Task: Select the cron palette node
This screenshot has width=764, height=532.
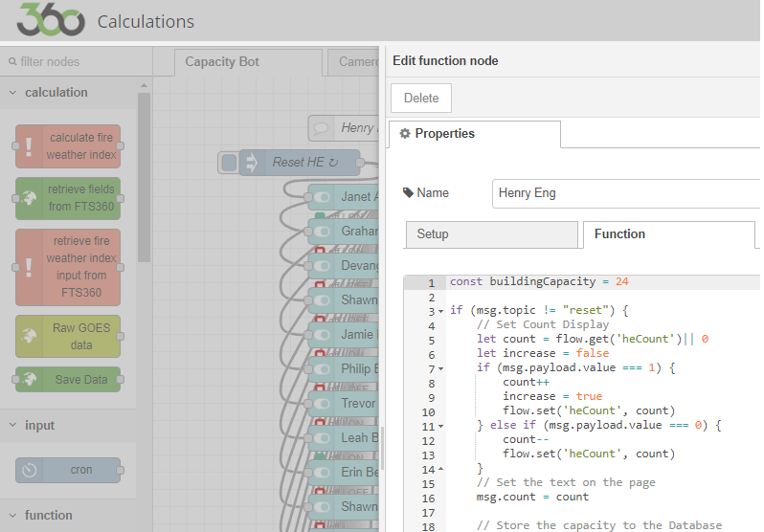Action: (68, 470)
